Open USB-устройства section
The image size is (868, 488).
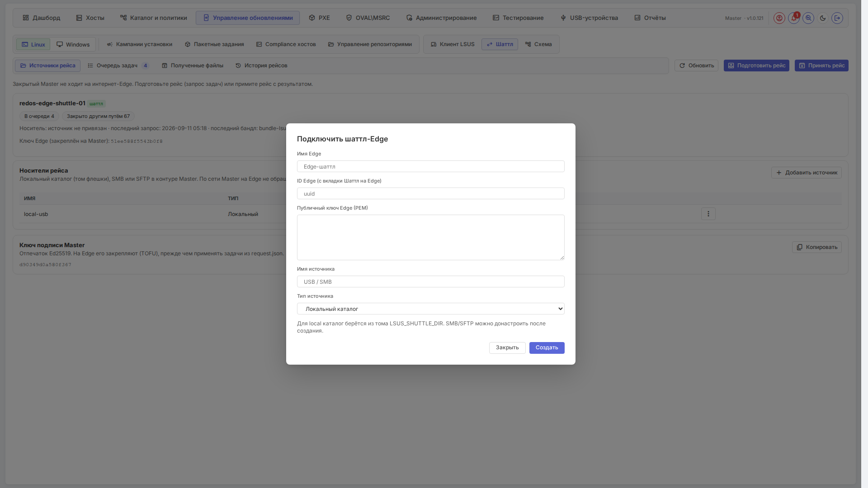click(589, 18)
